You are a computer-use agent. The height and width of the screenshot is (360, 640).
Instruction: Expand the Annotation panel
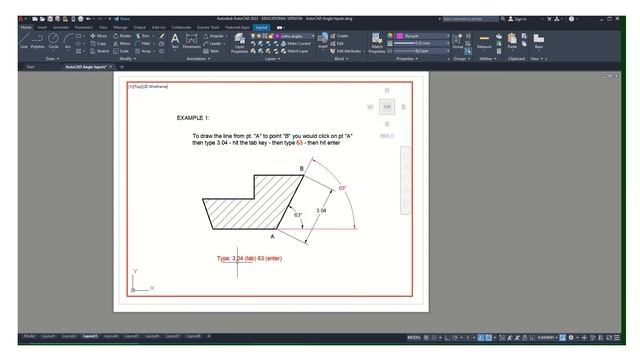(x=198, y=59)
